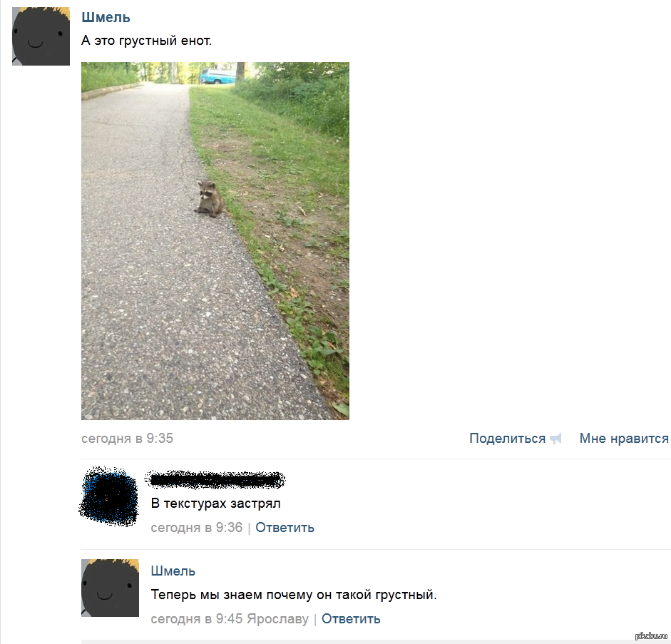Open the Шмель name link in the comments
The width and height of the screenshot is (671, 644).
point(173,571)
